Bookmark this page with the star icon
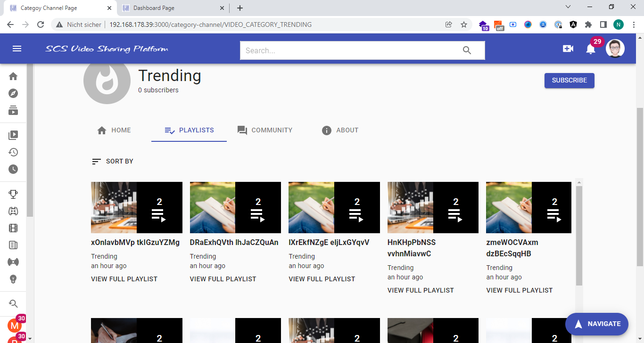Screen dimensions: 644x343 click(x=464, y=24)
